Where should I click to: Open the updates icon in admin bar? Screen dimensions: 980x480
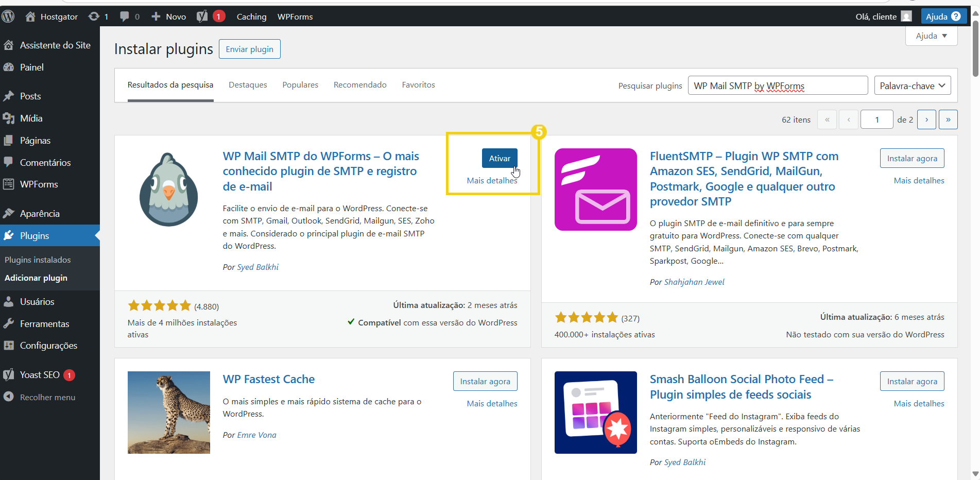[98, 16]
